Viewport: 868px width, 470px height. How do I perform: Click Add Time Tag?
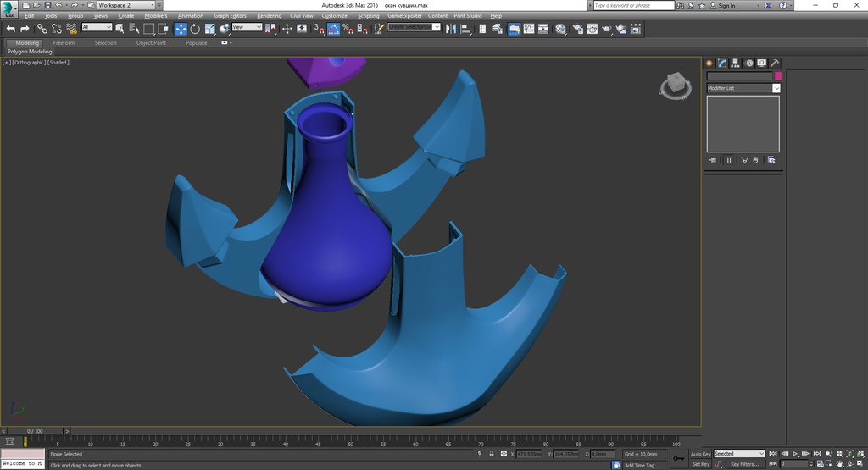pos(639,465)
